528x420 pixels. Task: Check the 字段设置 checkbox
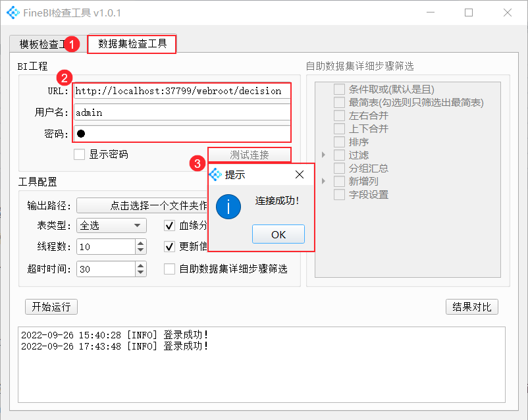pos(340,194)
